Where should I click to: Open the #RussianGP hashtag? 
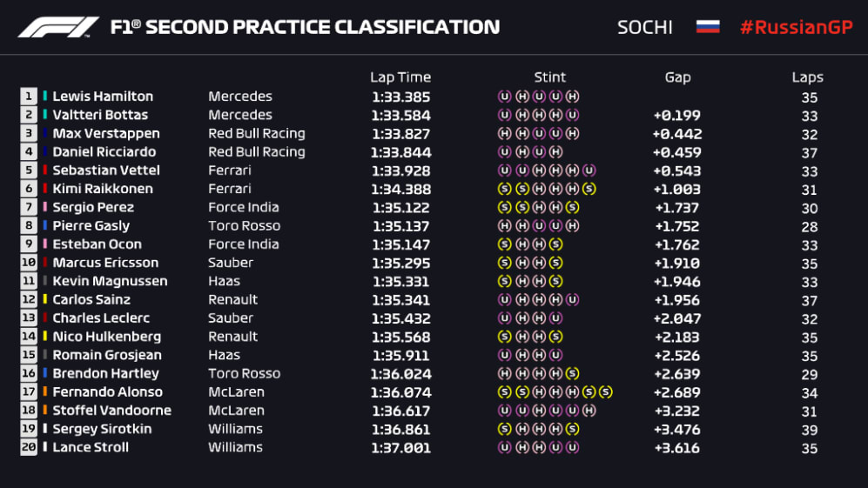[795, 27]
